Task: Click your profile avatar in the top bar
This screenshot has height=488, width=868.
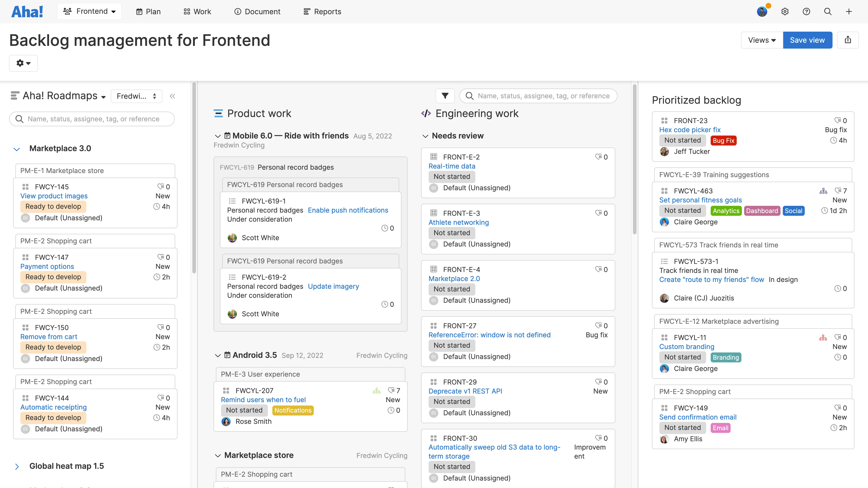Action: pyautogui.click(x=762, y=11)
